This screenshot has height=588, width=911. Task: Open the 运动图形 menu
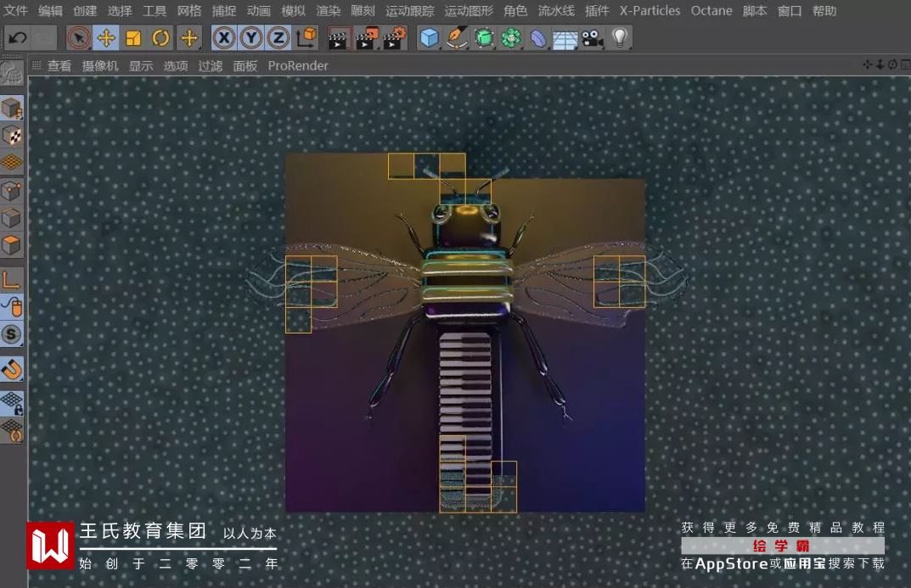[469, 10]
